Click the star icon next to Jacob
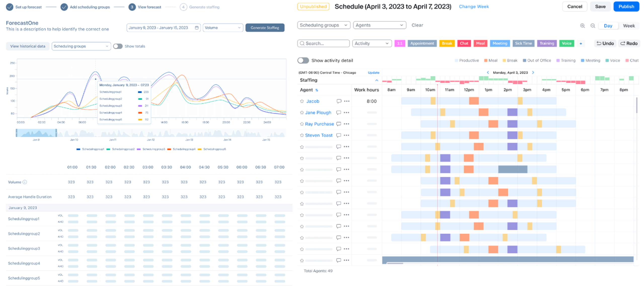 302,101
